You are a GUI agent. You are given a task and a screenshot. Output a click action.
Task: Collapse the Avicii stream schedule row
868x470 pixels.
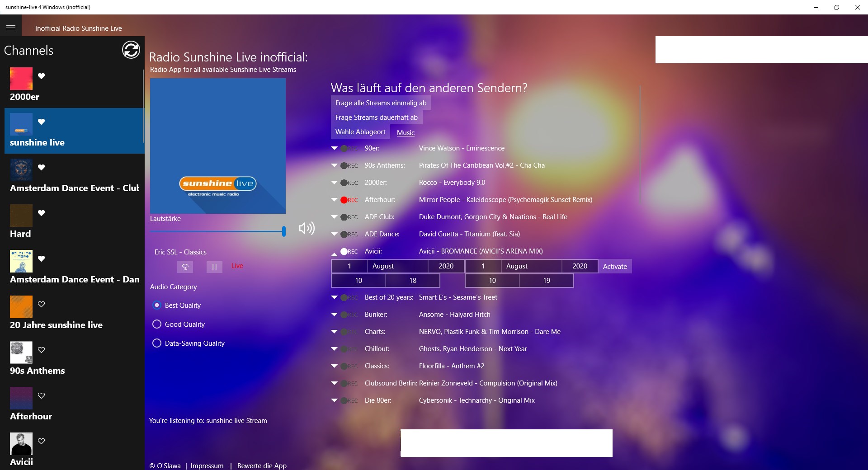335,254
